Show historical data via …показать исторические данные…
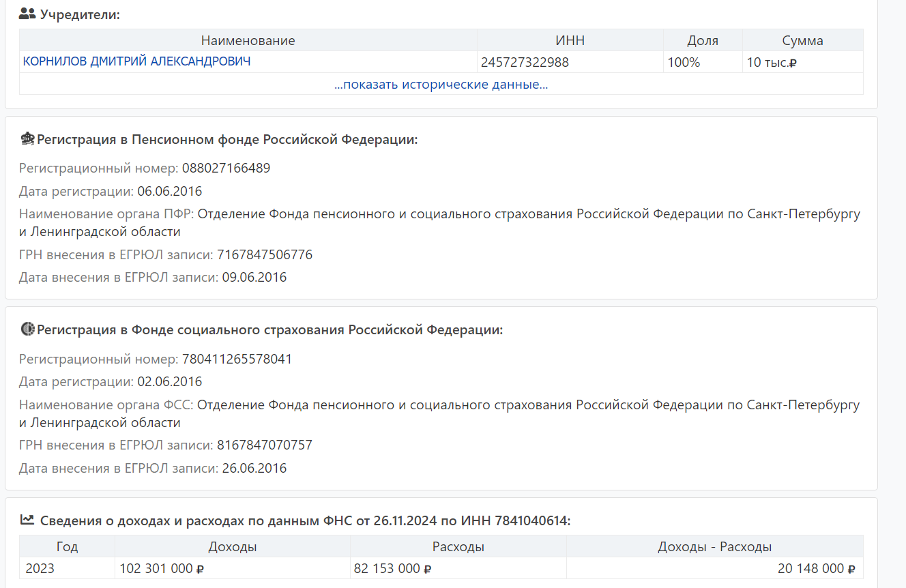906x588 pixels. tap(441, 85)
